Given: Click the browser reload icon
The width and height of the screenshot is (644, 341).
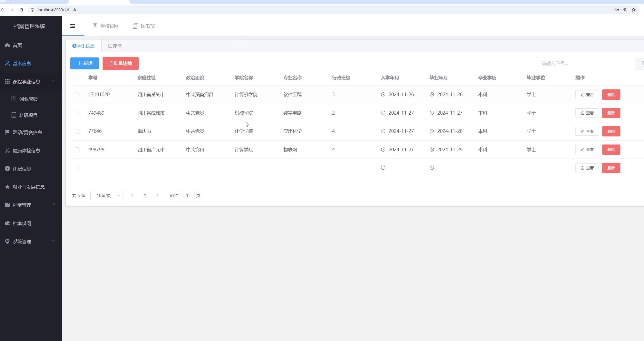Looking at the screenshot, I should click(21, 10).
